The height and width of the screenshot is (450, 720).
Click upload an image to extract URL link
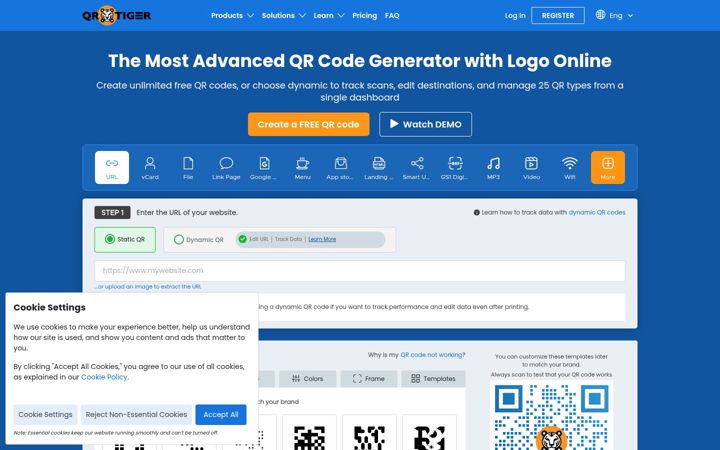click(x=148, y=287)
